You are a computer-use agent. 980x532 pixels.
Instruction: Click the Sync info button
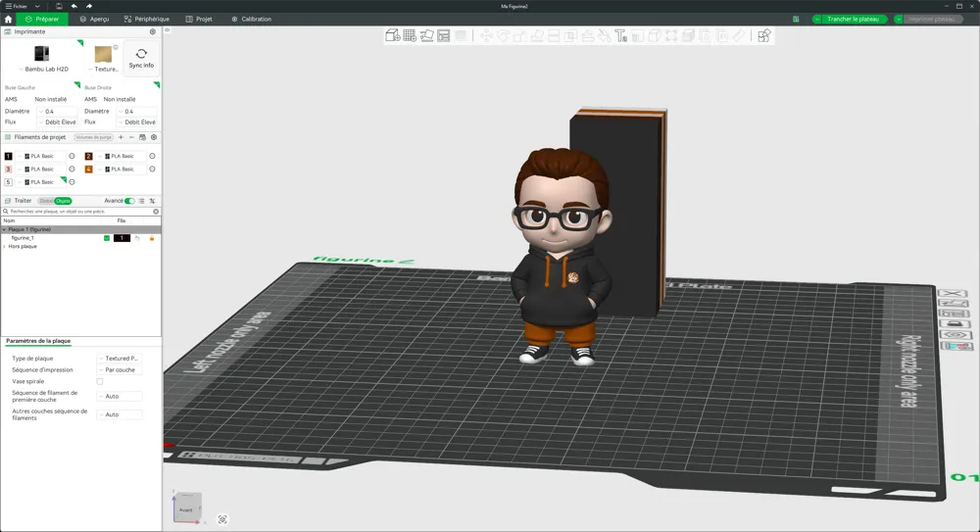(141, 58)
